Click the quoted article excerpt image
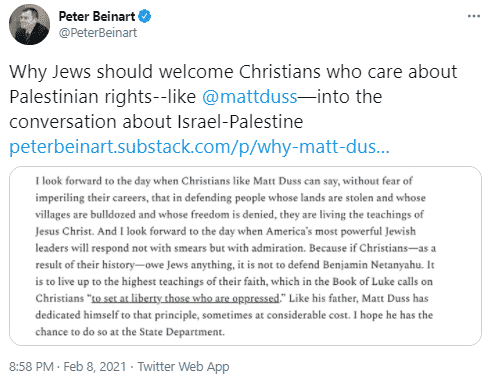Screen dimensions: 491x384 [245, 256]
